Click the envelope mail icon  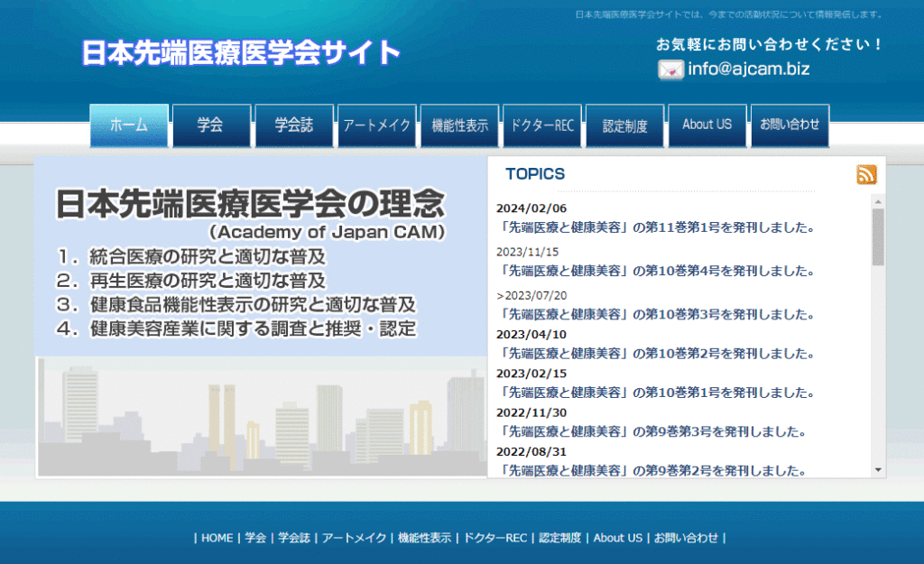click(669, 69)
